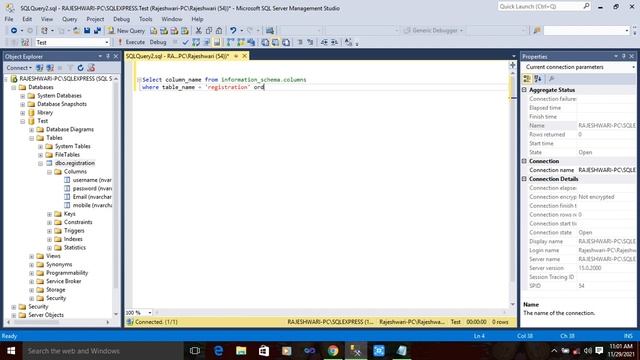
Task: Open the Connect dropdown in Object Explorer
Action: 19,68
